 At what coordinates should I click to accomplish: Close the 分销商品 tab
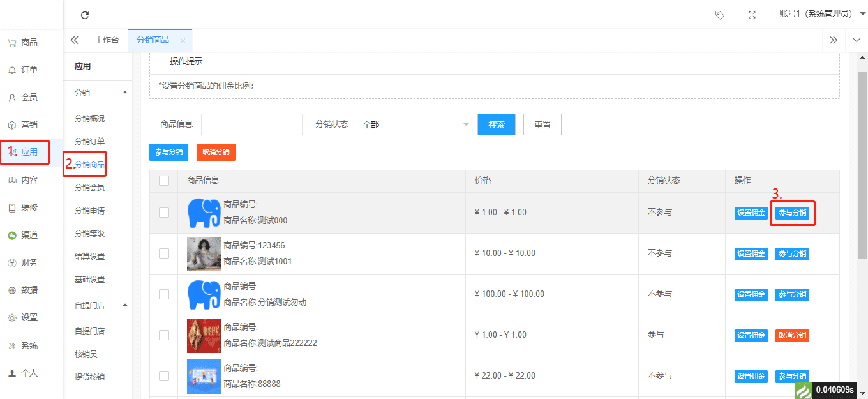183,40
